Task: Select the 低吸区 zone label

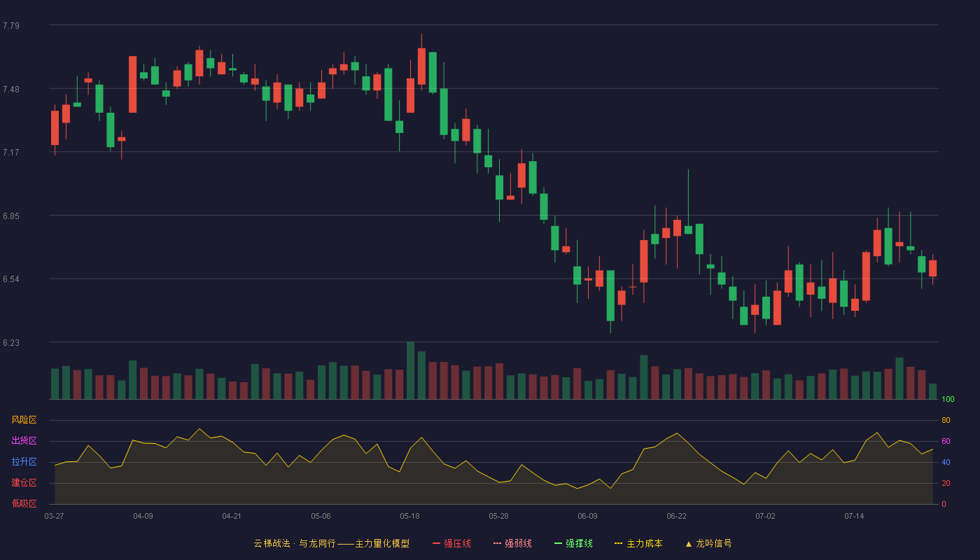Action: point(24,503)
